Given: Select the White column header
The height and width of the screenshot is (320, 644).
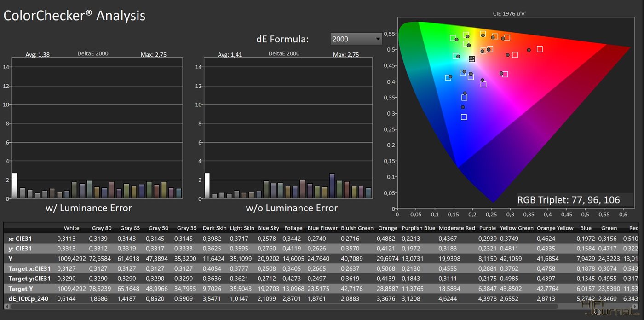Looking at the screenshot, I should click(71, 228).
